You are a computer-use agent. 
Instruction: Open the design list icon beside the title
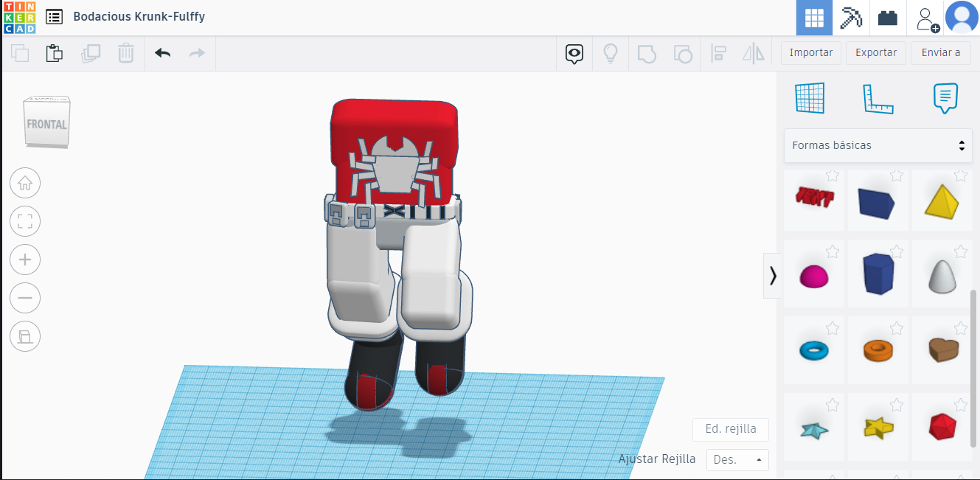tap(54, 17)
